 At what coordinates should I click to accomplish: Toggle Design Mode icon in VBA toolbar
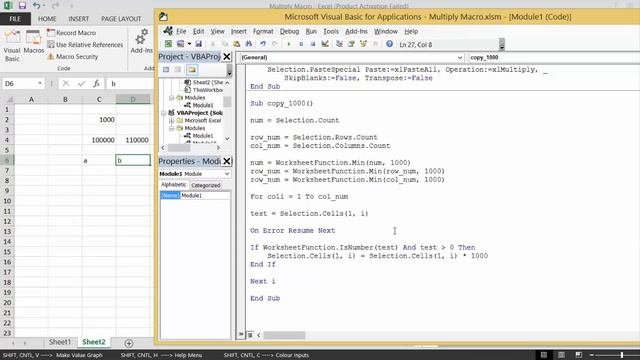[x=325, y=44]
